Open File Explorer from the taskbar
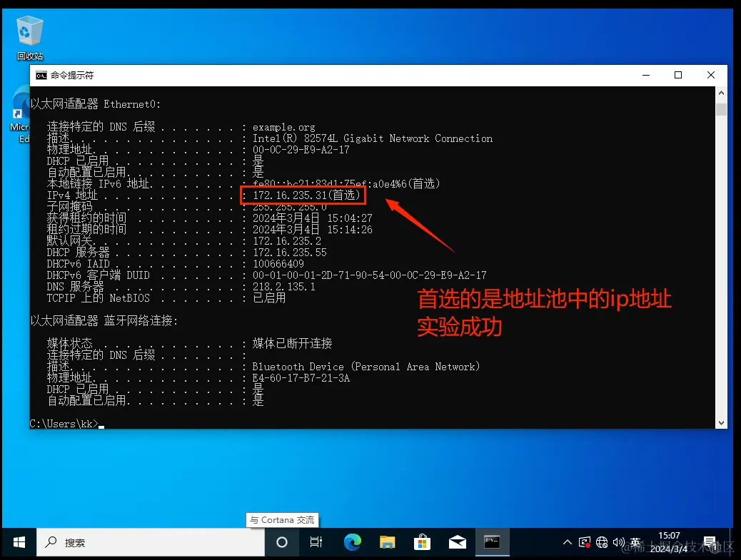 coord(388,542)
